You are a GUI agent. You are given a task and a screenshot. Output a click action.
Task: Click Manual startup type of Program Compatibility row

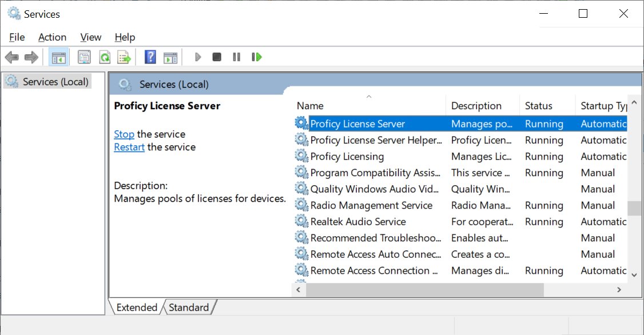pyautogui.click(x=598, y=173)
